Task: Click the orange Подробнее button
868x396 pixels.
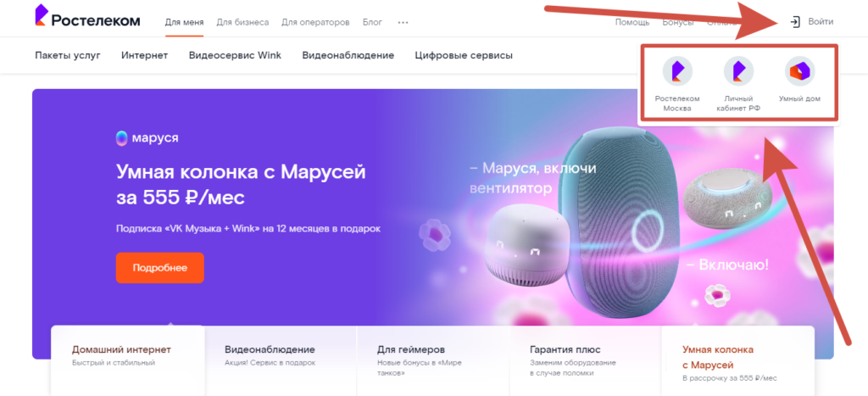Action: pos(160,268)
